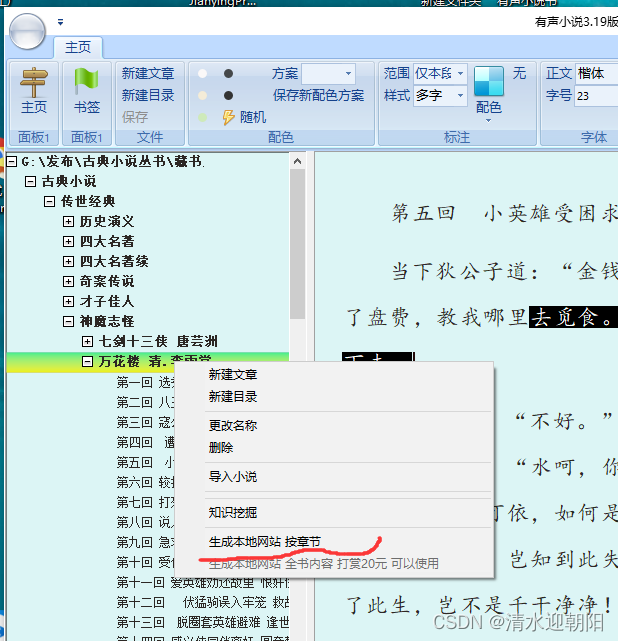The image size is (618, 641).
Task: Click the 随机 lightning bolt icon
Action: click(228, 117)
